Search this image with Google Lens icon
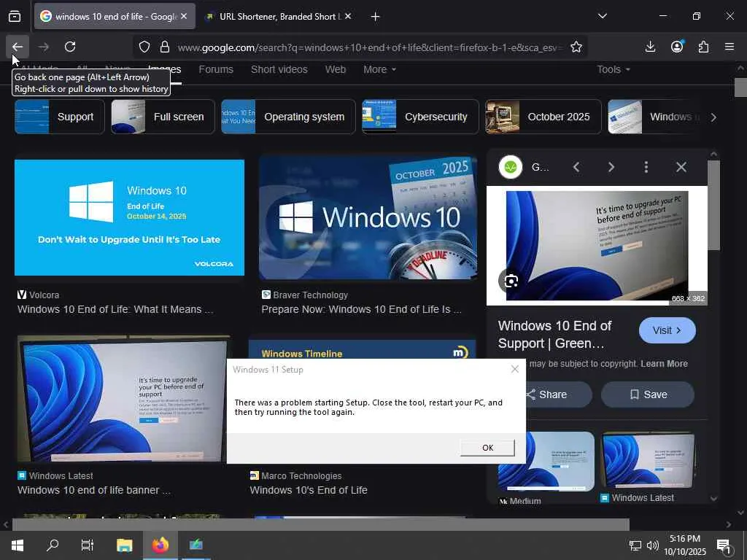Image resolution: width=747 pixels, height=560 pixels. pyautogui.click(x=511, y=281)
